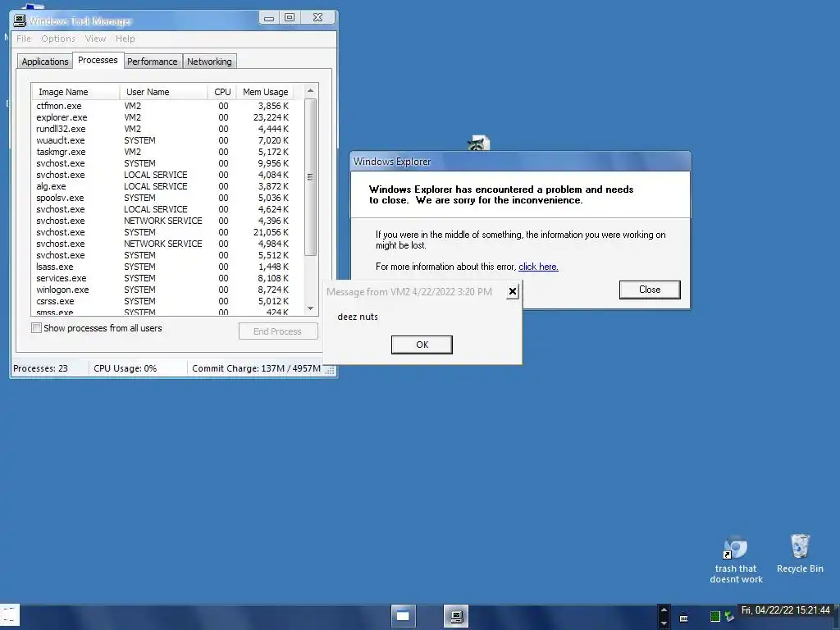The height and width of the screenshot is (630, 840).
Task: Sort processes by User Name column
Action: click(164, 92)
